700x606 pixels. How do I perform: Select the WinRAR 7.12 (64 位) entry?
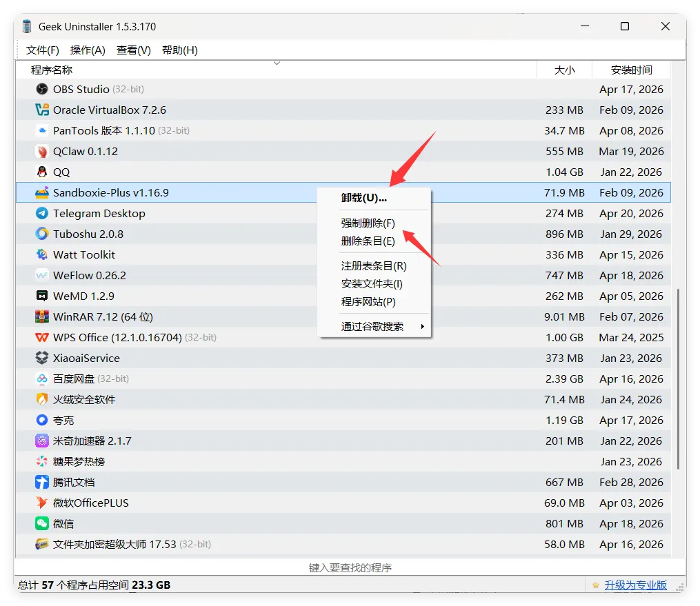tap(103, 317)
